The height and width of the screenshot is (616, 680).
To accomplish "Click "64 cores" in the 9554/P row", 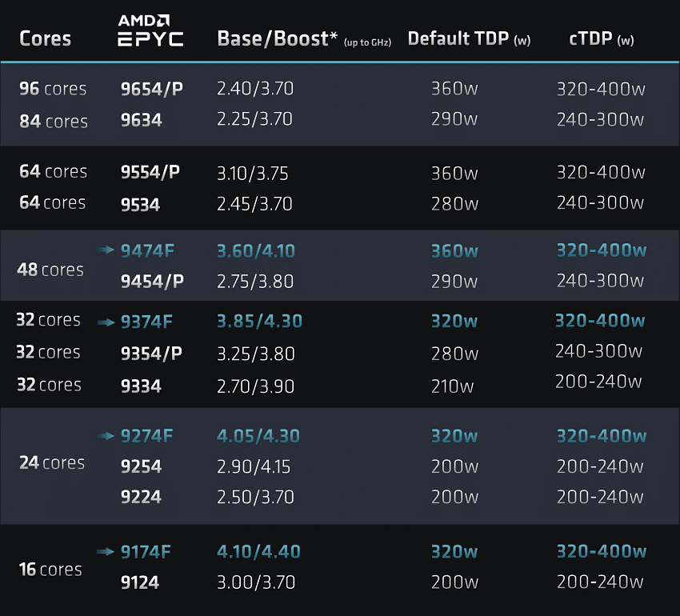I will coord(54,171).
